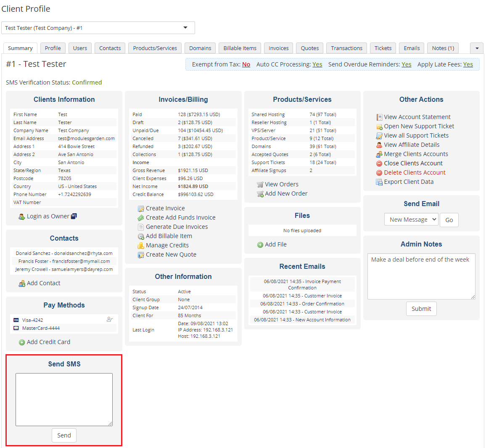Click the MasterCard-4444 pay method
The height and width of the screenshot is (448, 486).
[x=41, y=328]
